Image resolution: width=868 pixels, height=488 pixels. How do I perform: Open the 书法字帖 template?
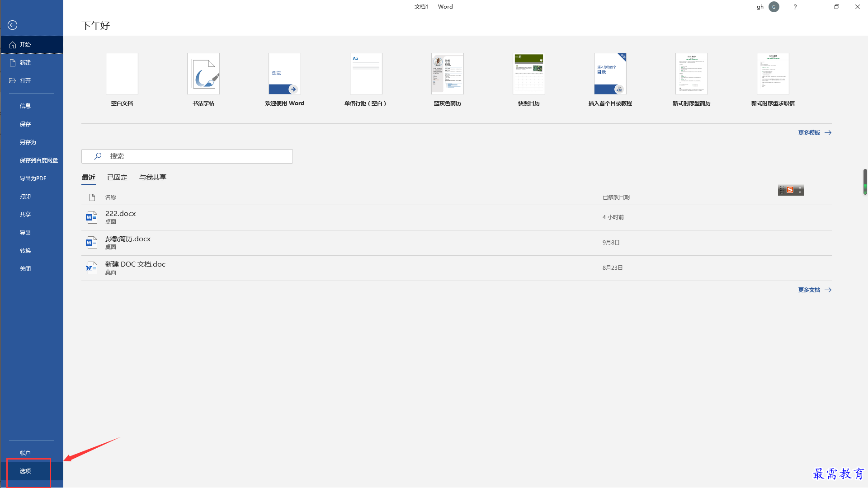coord(203,80)
